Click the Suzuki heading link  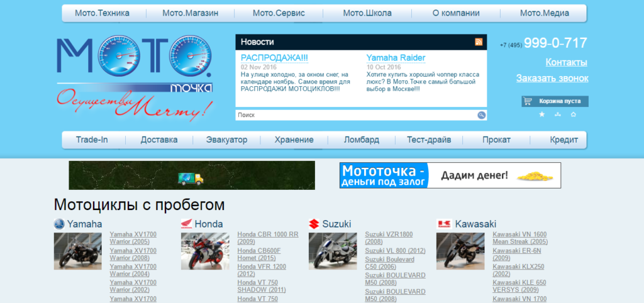pos(337,224)
